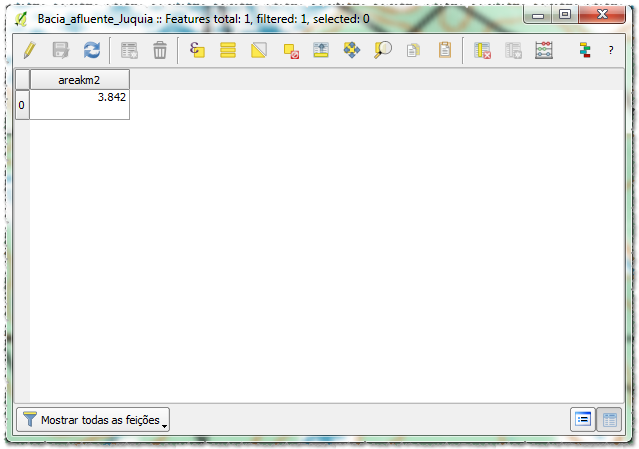Switch to form view
Screen dimensions: 639x449
[582, 420]
